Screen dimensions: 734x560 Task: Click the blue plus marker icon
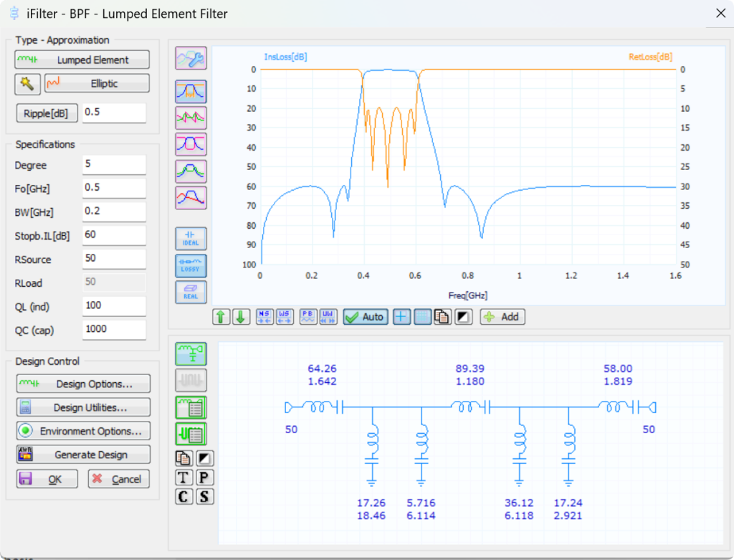coord(401,317)
